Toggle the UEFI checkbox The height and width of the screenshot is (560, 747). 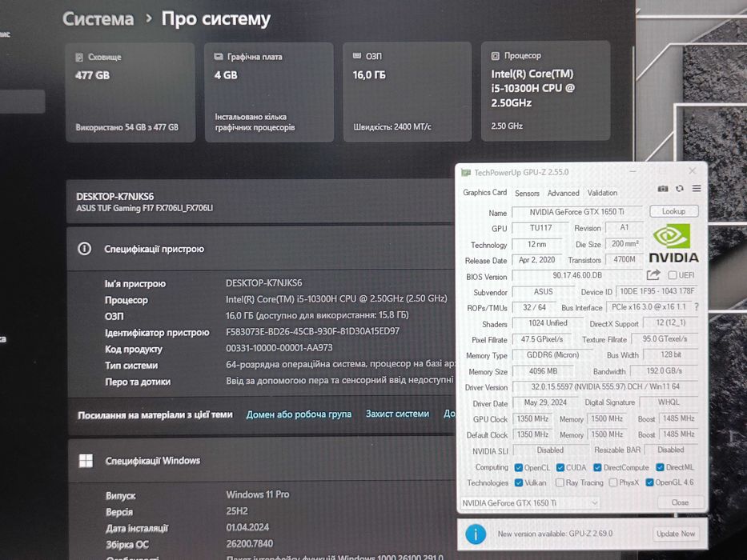[x=673, y=275]
